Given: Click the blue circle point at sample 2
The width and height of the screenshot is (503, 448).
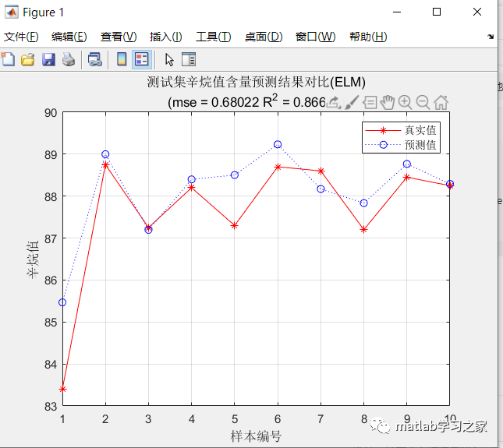Looking at the screenshot, I should (x=105, y=154).
